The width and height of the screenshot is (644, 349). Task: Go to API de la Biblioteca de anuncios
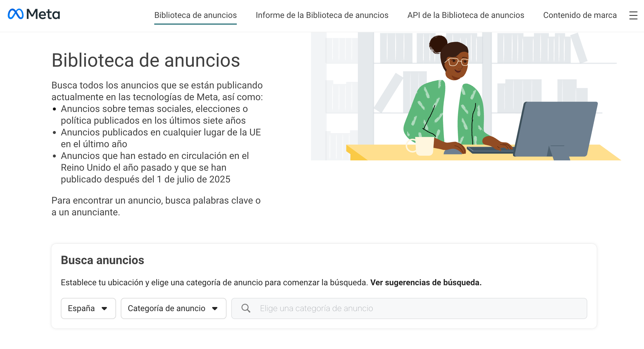[x=466, y=15]
